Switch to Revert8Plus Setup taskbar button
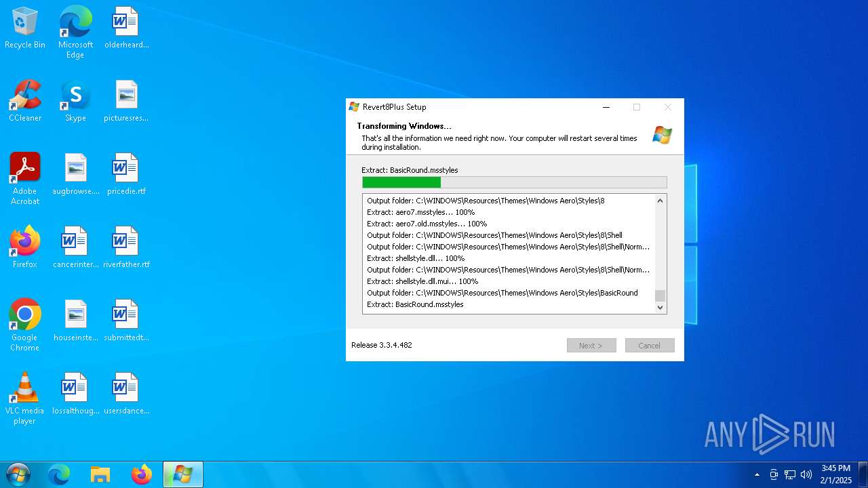The height and width of the screenshot is (488, 868). (x=183, y=474)
